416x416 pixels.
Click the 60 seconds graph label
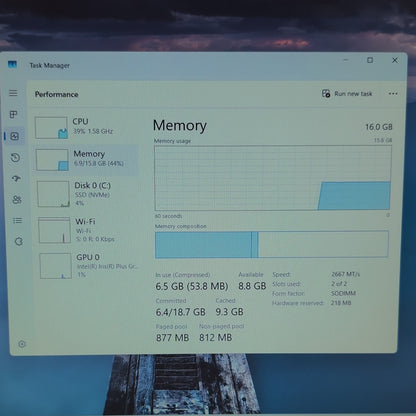click(169, 216)
